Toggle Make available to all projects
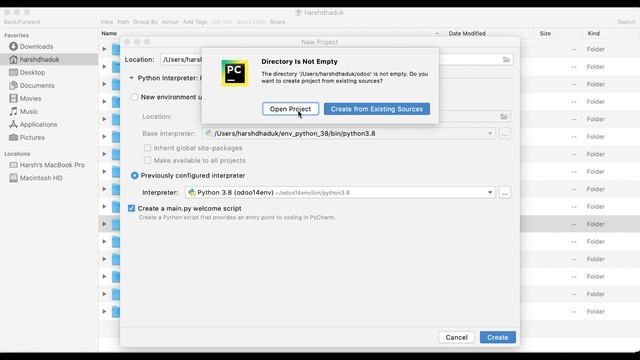The height and width of the screenshot is (360, 640). 147,160
